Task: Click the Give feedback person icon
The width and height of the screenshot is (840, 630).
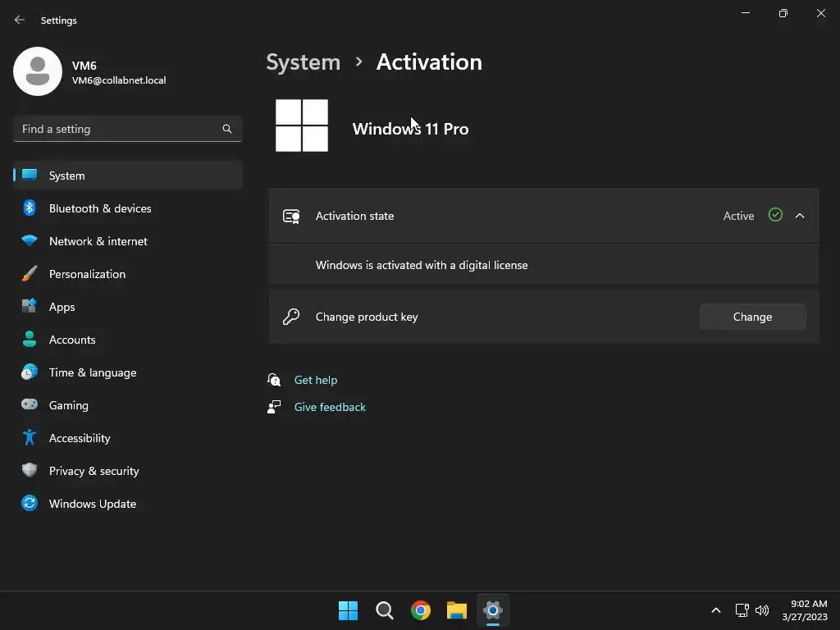Action: click(x=274, y=407)
